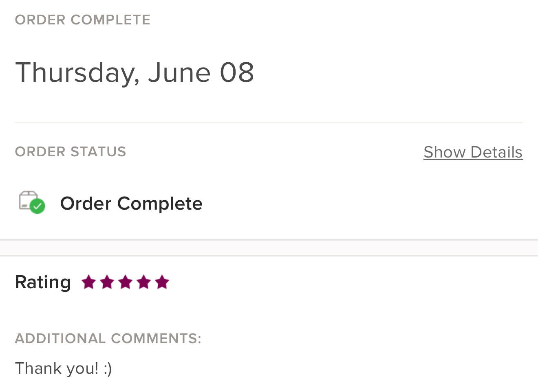This screenshot has width=538, height=392.
Task: Click the ORDER STATUS section label
Action: click(x=71, y=151)
